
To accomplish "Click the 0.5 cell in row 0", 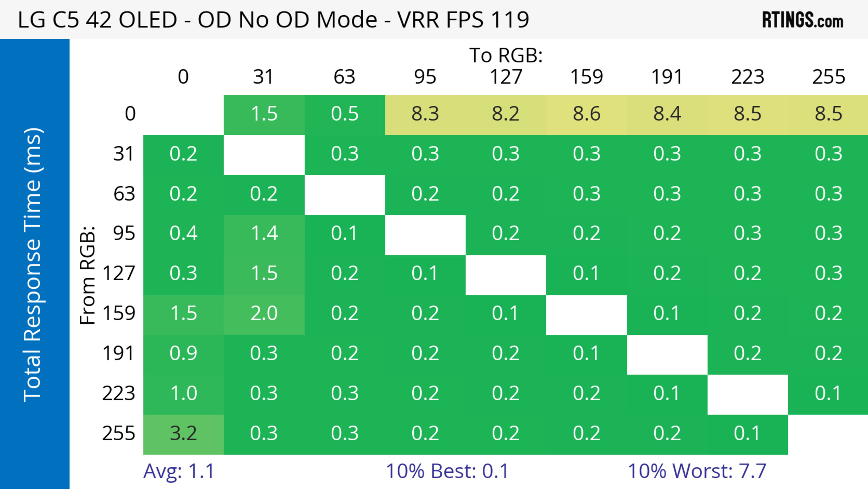I will (344, 114).
